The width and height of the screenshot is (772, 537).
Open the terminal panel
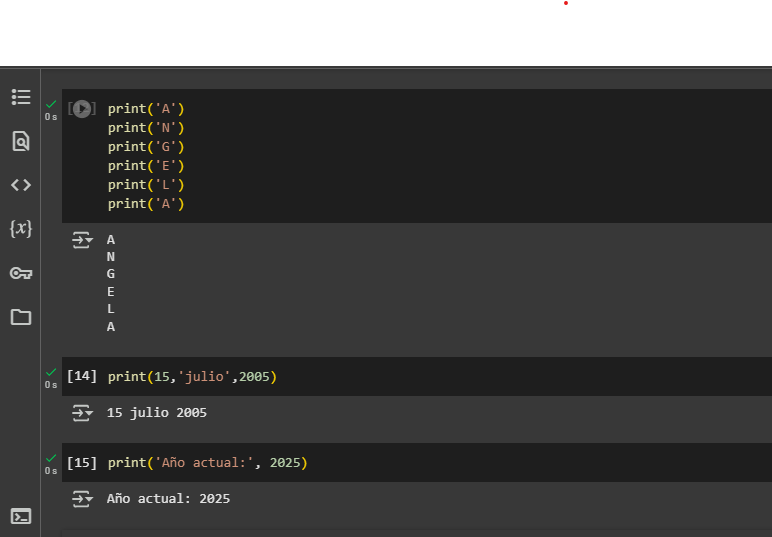(21, 516)
